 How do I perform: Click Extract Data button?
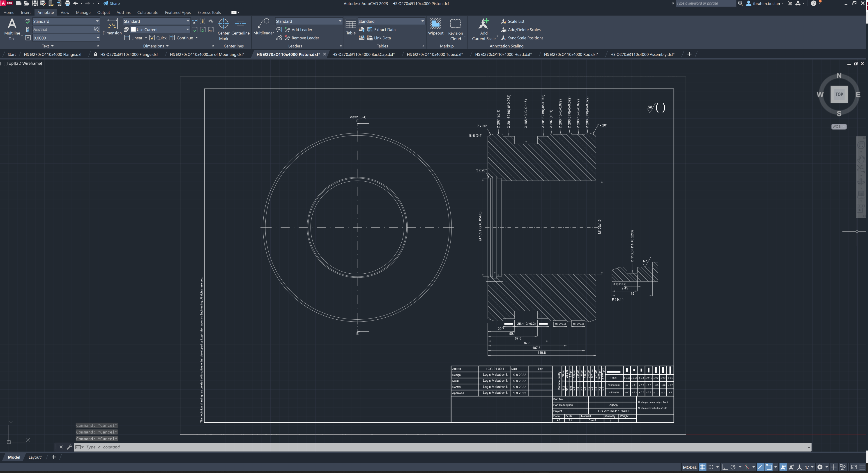384,30
